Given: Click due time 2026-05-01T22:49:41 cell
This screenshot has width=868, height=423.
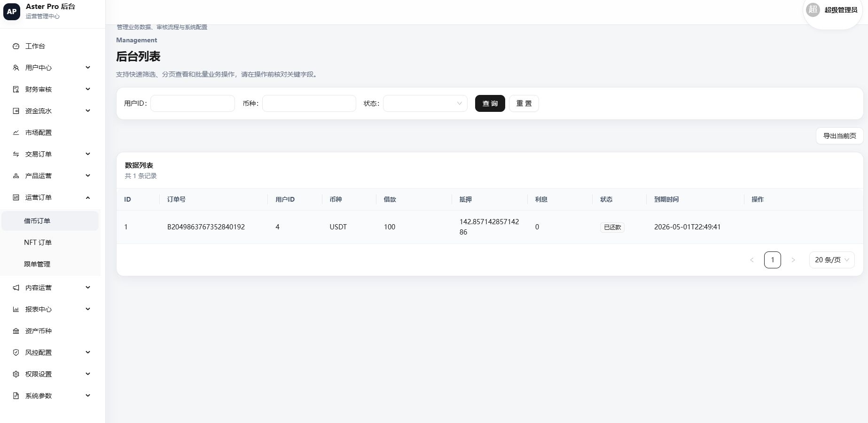Looking at the screenshot, I should 687,227.
